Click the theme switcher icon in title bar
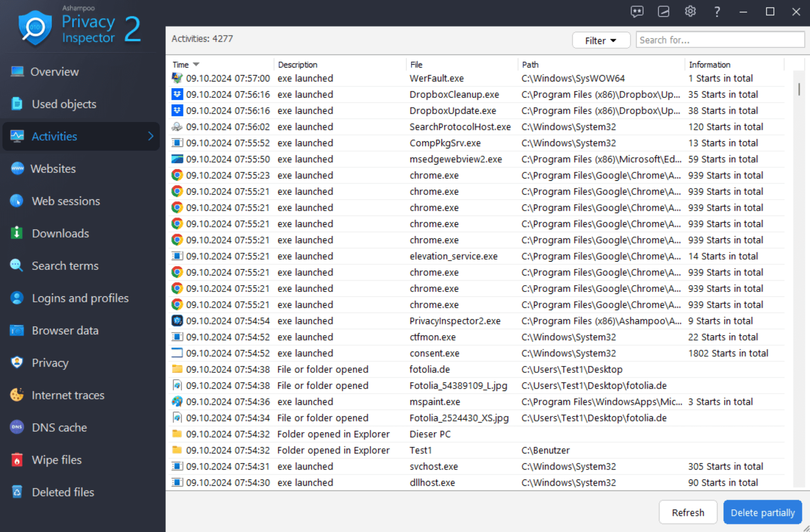Screen dimensions: 810x532 tap(663, 11)
